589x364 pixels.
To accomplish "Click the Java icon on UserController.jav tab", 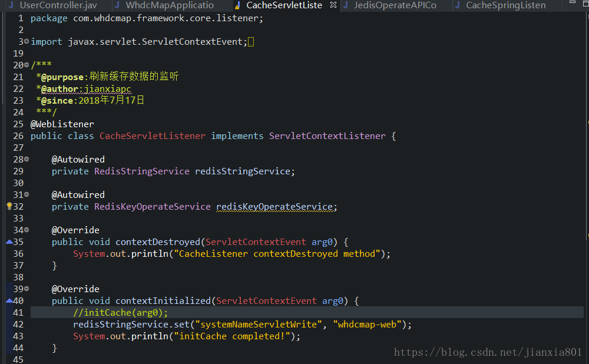I will pos(10,5).
